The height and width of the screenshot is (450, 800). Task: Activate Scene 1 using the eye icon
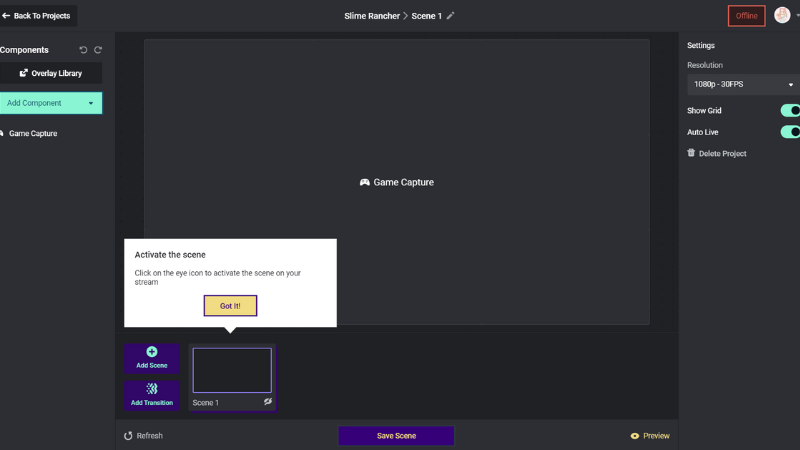[x=267, y=402]
